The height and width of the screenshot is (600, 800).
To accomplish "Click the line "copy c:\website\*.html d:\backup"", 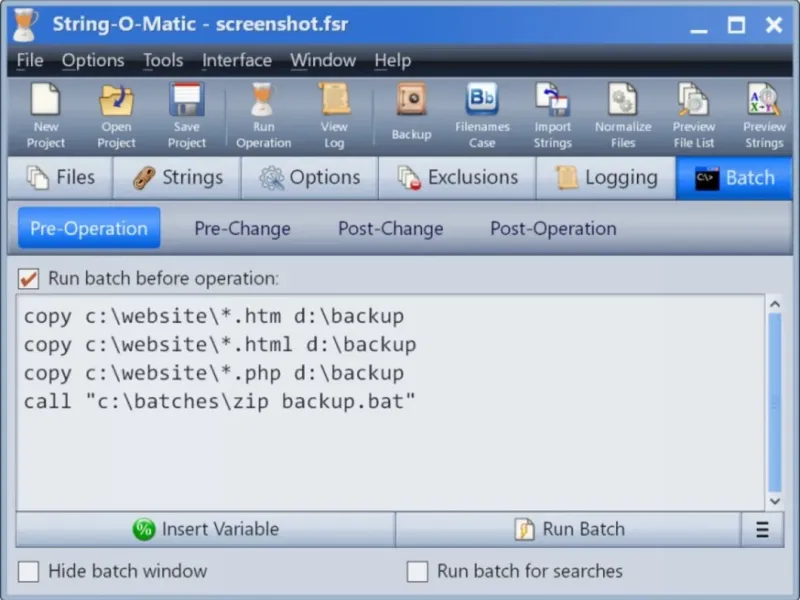I will point(220,345).
